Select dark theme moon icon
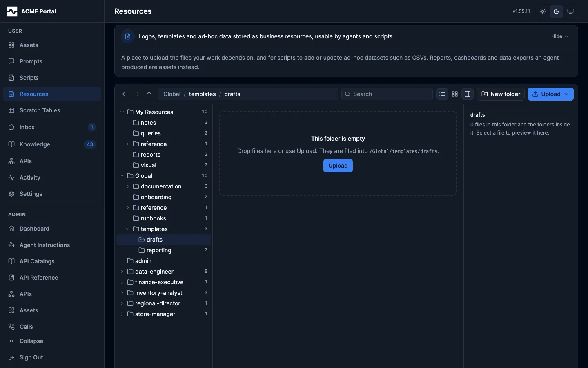Viewport: 588px width, 368px height. (557, 11)
